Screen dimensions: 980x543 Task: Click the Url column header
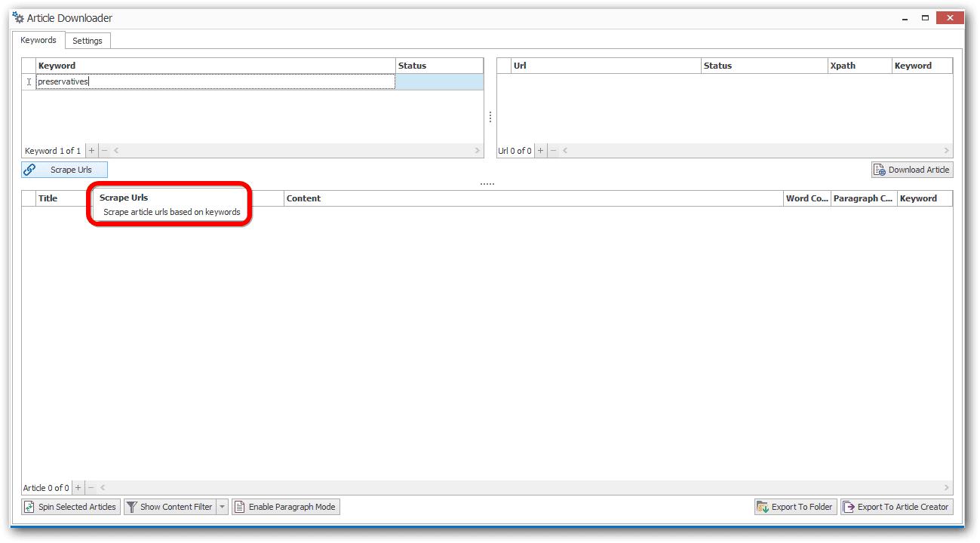click(606, 66)
